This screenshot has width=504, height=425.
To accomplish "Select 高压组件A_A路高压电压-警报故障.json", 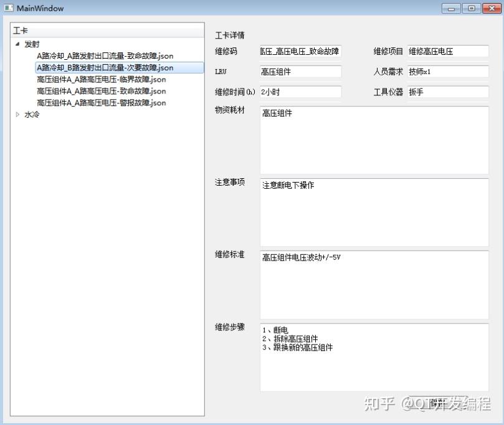I will (x=100, y=103).
